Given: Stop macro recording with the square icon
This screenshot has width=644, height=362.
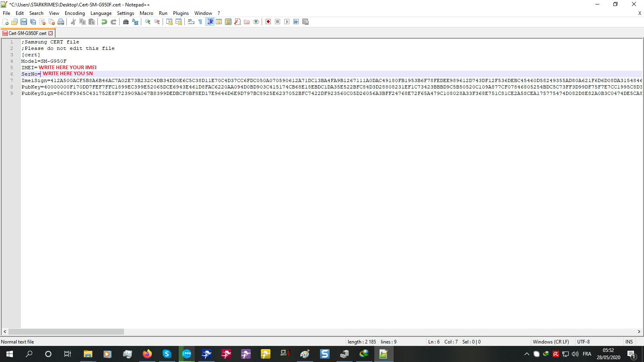Looking at the screenshot, I should click(x=278, y=22).
